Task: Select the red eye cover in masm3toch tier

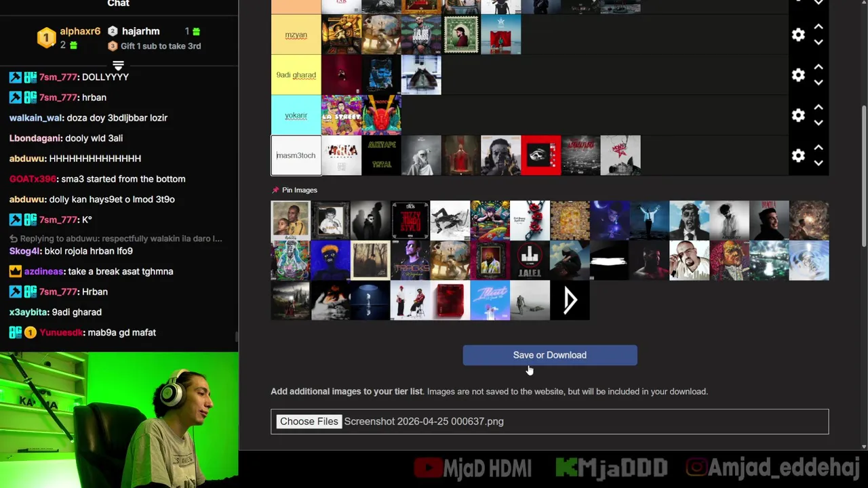Action: tap(540, 155)
